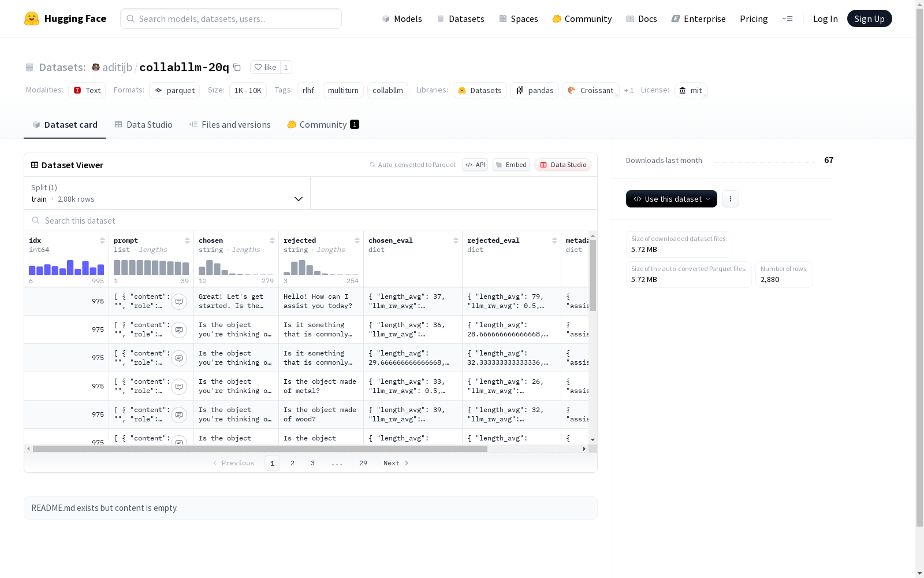This screenshot has width=924, height=578.
Task: Open conversation viewer icon in fifth prompt row
Action: 179,414
